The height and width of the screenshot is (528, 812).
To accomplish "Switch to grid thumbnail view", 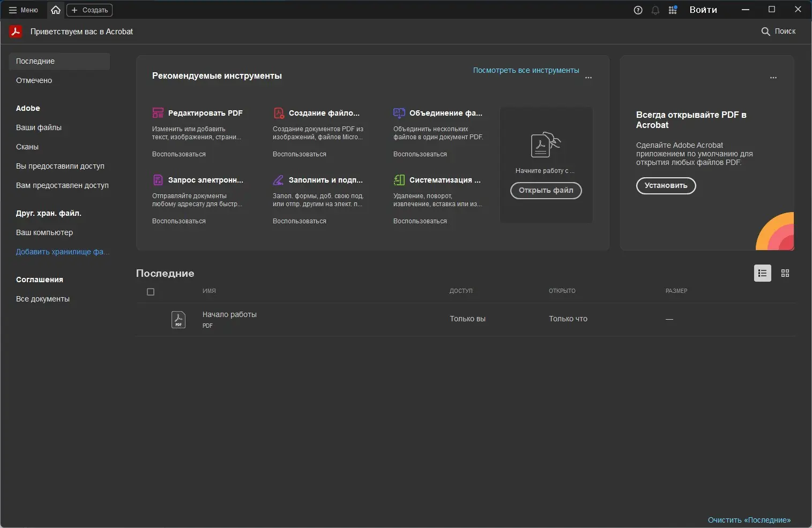I will tap(785, 273).
